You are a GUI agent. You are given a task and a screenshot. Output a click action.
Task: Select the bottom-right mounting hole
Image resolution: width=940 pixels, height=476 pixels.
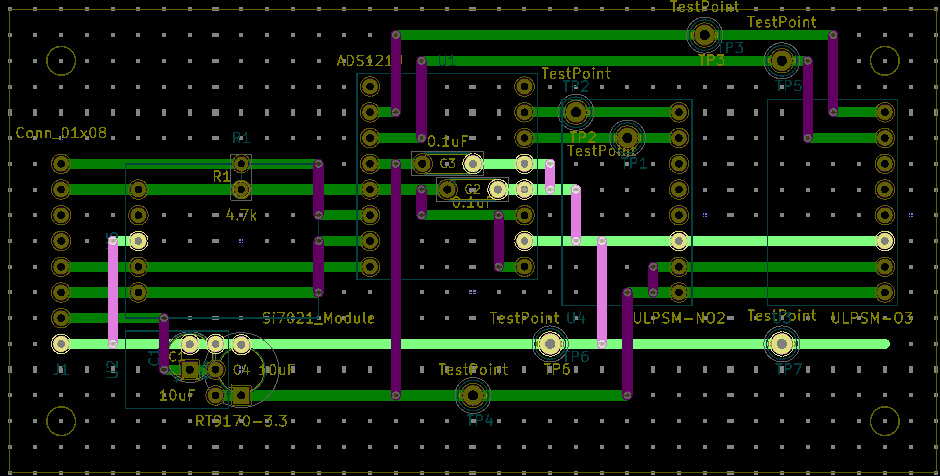coord(885,422)
